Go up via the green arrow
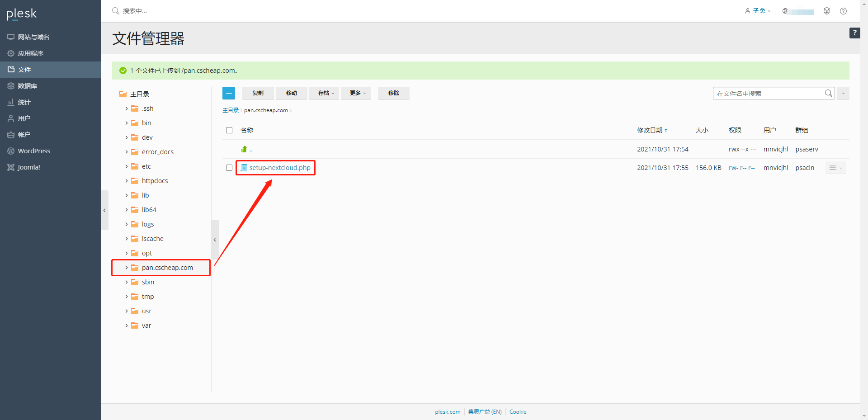 point(244,149)
